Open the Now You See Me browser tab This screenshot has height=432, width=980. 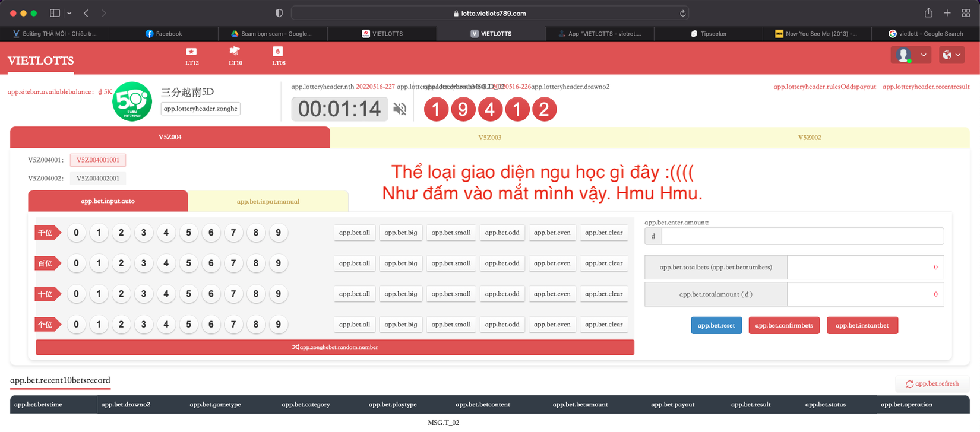click(816, 34)
